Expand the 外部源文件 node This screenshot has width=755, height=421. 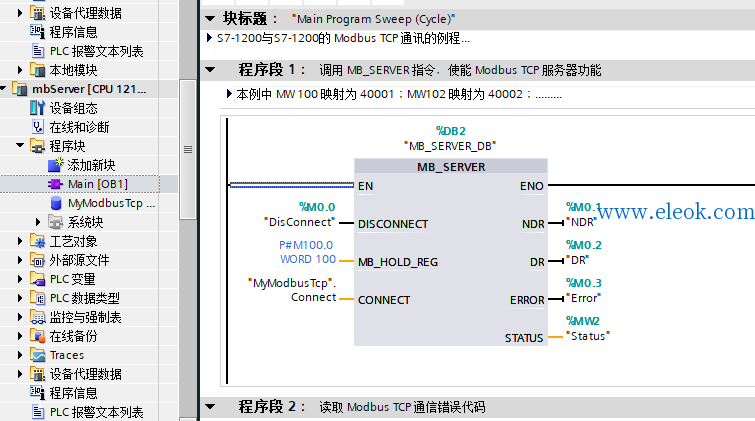(20, 260)
